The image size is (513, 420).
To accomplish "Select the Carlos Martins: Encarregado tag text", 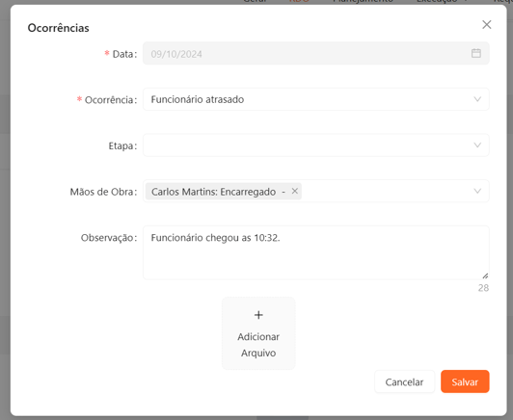I will [214, 192].
